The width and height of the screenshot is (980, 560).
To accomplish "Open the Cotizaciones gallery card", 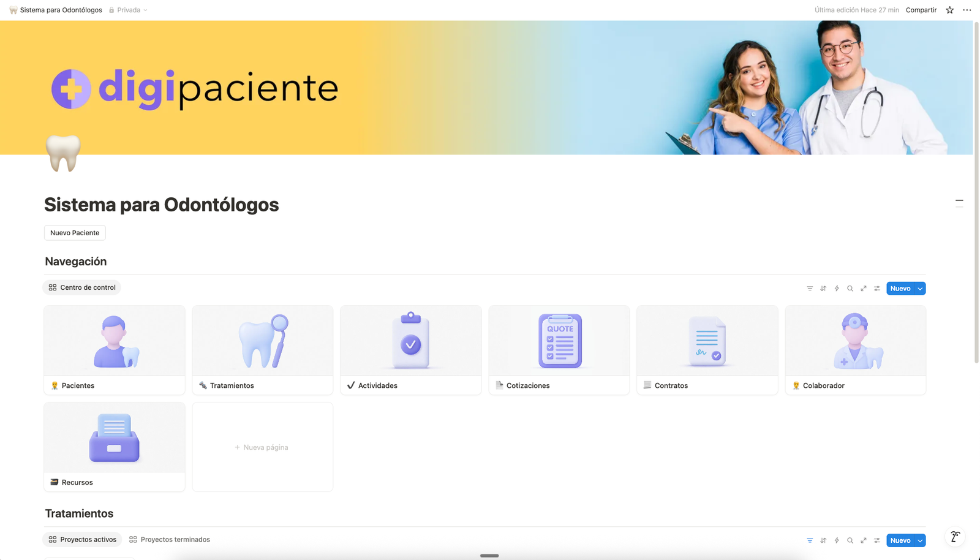I will point(559,350).
